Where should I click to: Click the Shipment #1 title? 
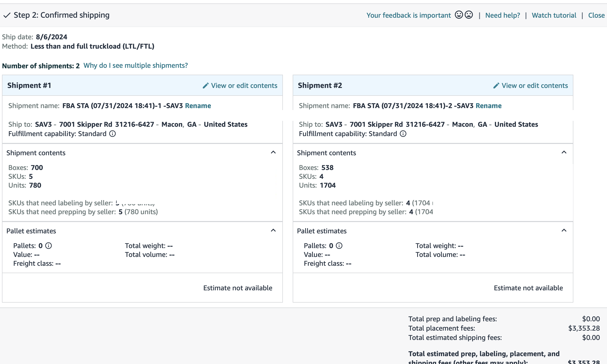29,85
